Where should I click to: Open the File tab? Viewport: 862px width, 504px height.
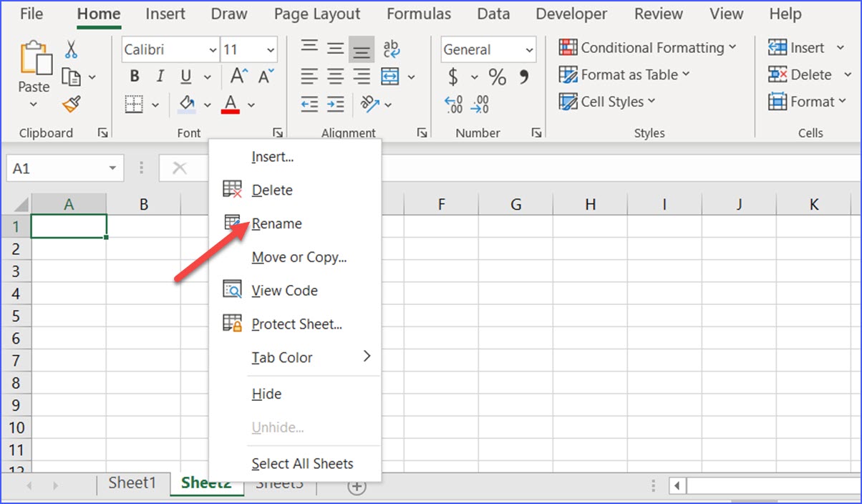31,14
